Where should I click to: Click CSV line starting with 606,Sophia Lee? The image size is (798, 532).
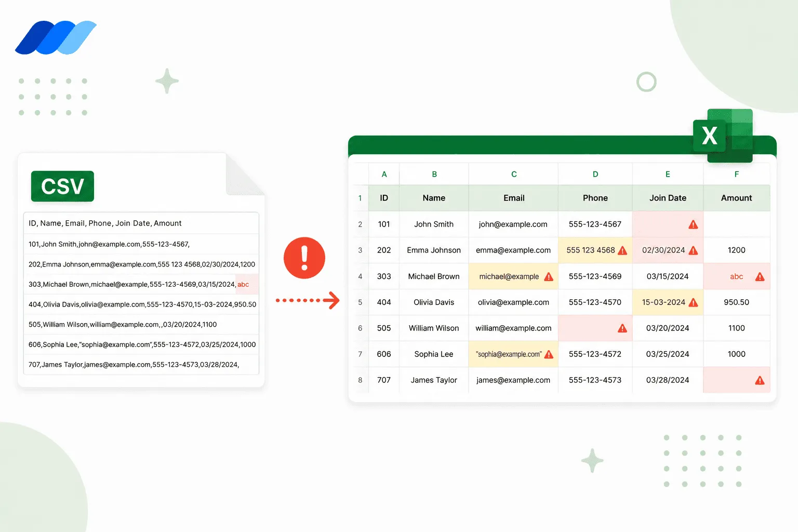(142, 344)
